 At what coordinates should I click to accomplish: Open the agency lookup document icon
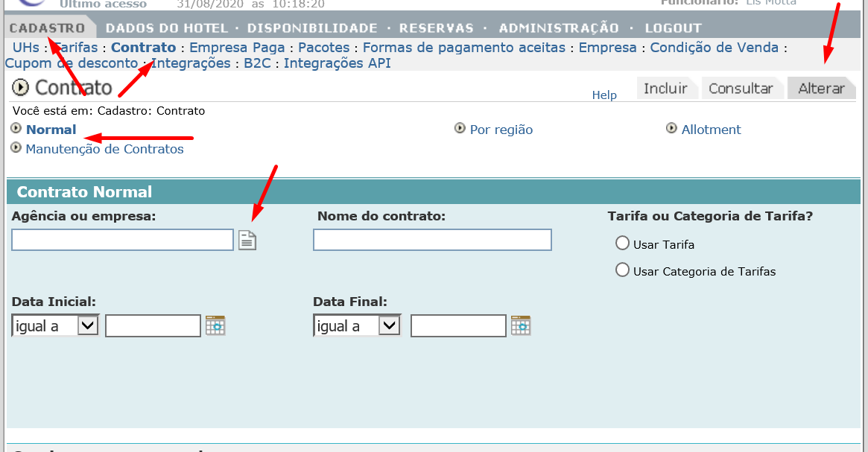point(247,240)
